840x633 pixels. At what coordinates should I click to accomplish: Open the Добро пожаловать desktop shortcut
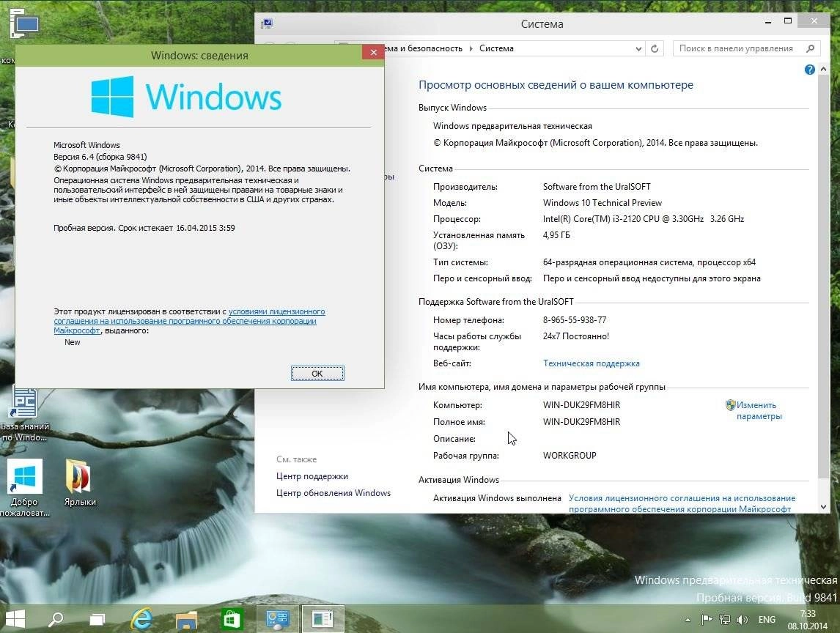(x=25, y=486)
